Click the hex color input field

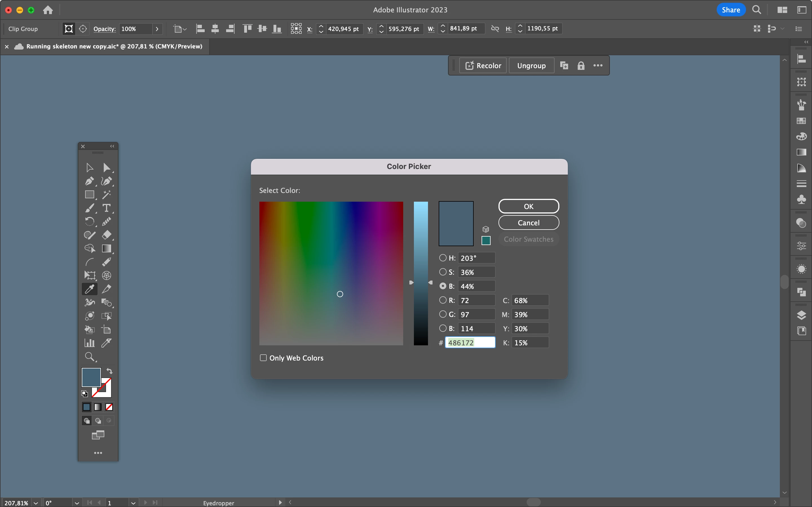click(x=470, y=343)
